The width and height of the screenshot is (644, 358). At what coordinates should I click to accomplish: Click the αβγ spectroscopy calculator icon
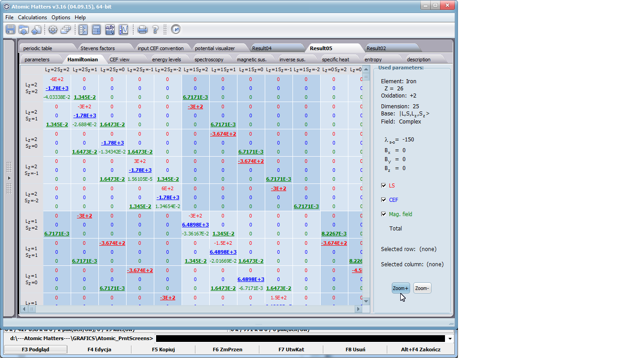point(110,29)
